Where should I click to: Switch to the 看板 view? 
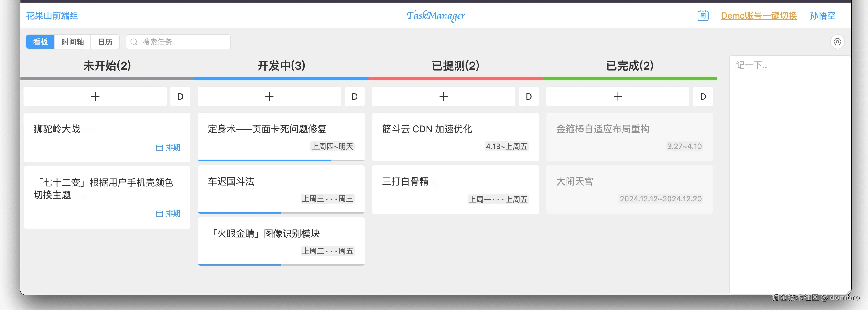click(40, 42)
